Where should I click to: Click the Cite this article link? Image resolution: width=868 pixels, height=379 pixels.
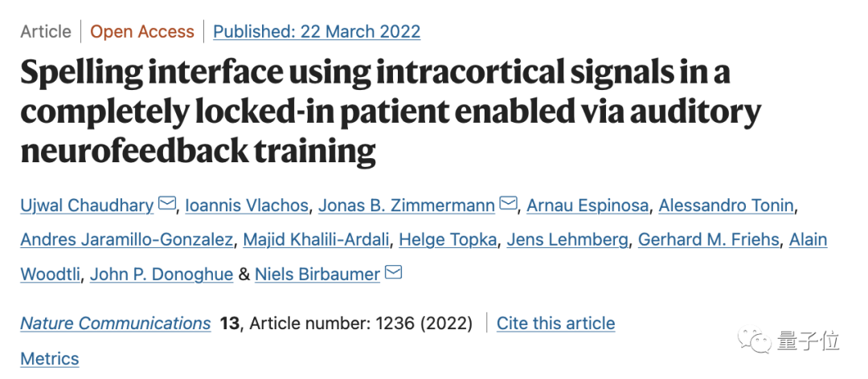coord(555,324)
